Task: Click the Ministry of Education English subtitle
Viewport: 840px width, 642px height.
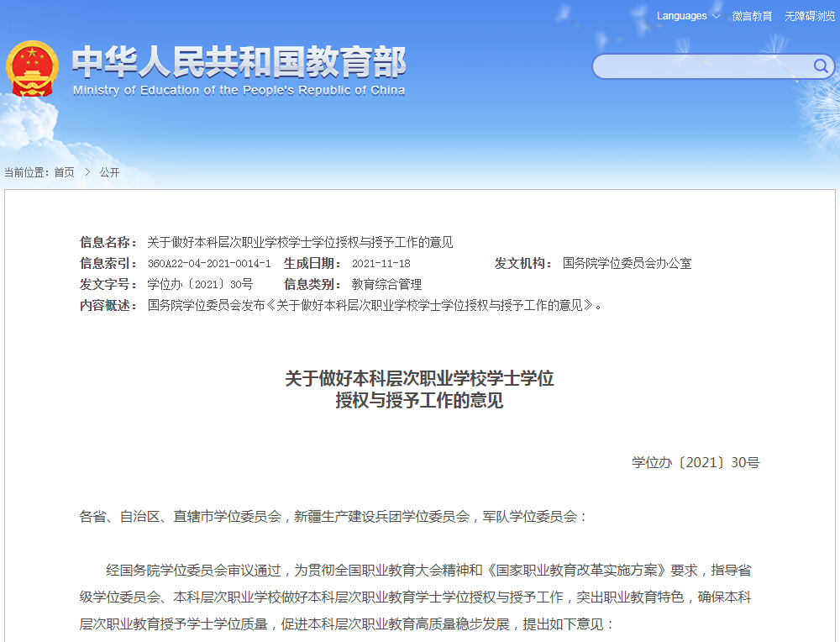Action: 237,91
